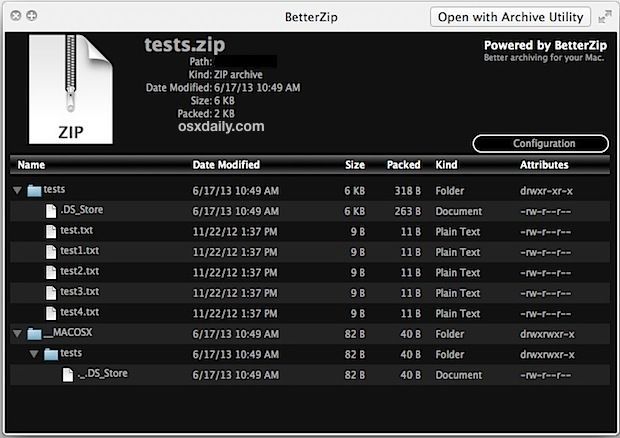Select the ._.DS_Store file name
The height and width of the screenshot is (438, 620).
pos(102,374)
